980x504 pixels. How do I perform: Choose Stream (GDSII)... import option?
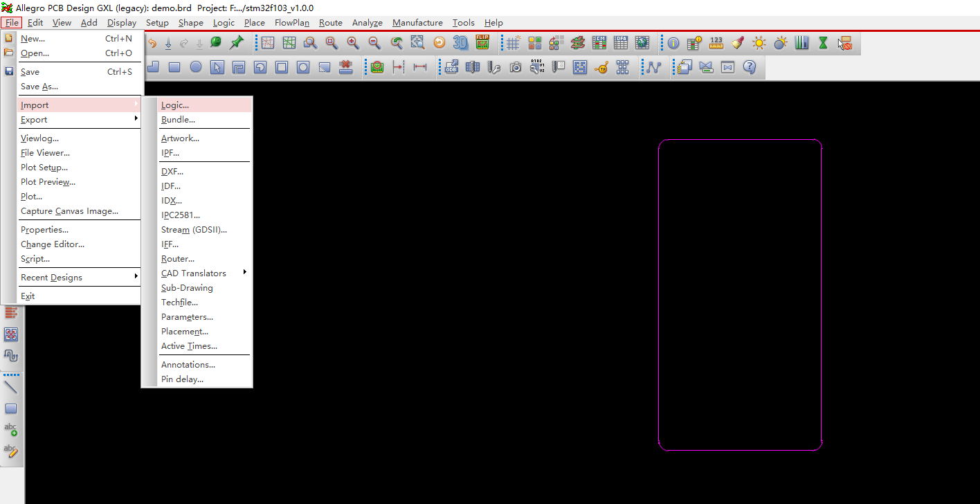click(204, 230)
